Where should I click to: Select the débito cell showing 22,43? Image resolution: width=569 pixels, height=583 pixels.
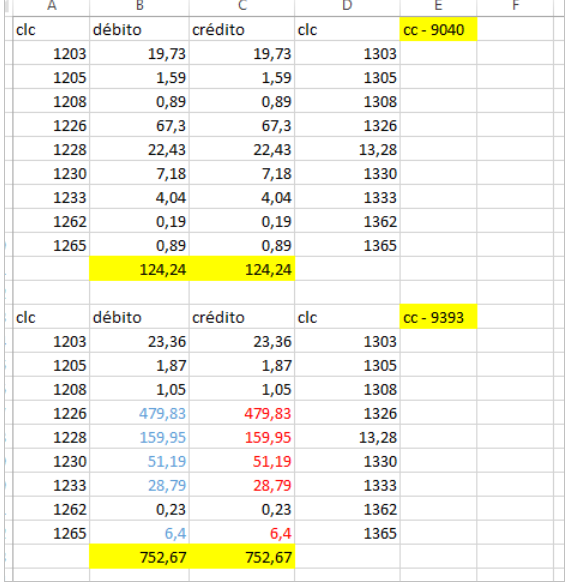[x=139, y=149]
